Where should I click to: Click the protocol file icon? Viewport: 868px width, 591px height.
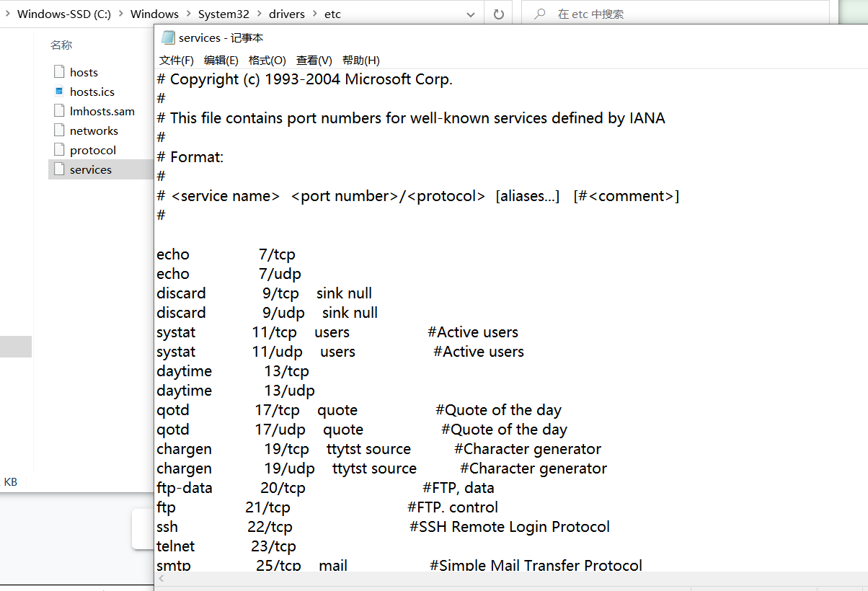click(x=59, y=149)
